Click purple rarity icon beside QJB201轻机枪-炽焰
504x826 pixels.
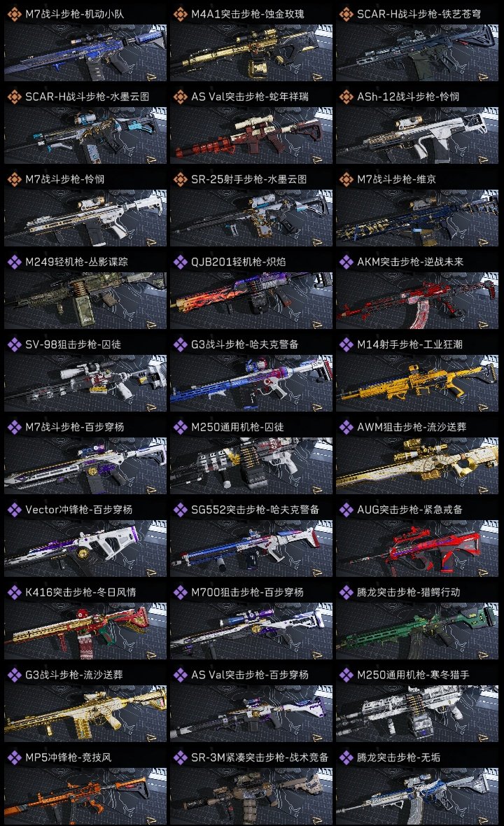click(180, 262)
